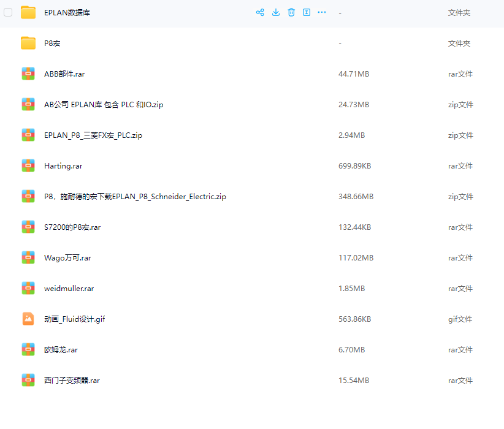504x429 pixels.
Task: Click the EPLAN_P8_三菱FX宏_PLC.zip file name
Action: pyautogui.click(x=93, y=135)
